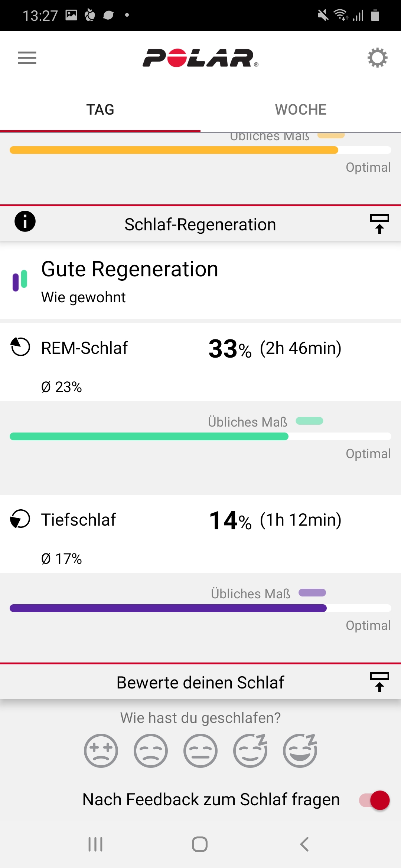Select the smiling sleepy face rating
401x868 pixels.
[x=250, y=750]
